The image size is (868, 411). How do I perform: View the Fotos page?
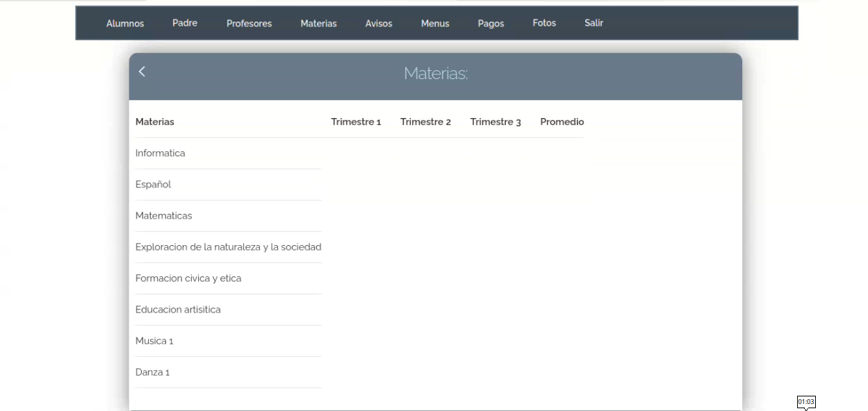click(544, 23)
